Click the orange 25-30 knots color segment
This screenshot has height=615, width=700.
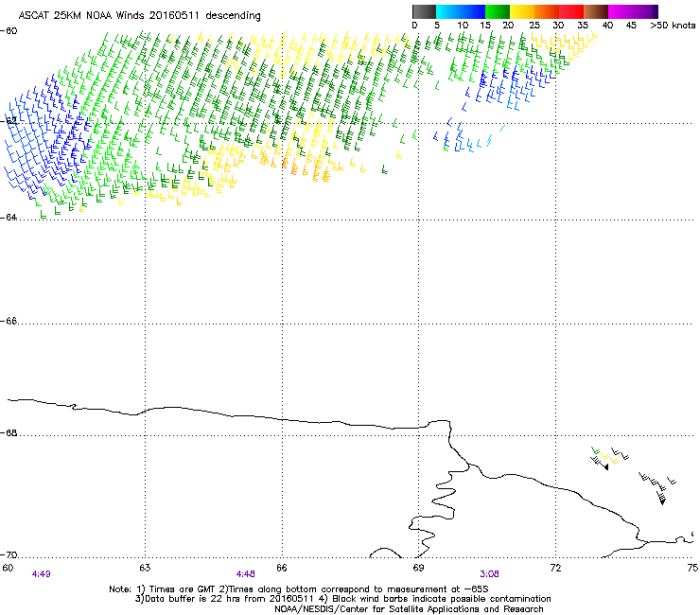(x=547, y=11)
